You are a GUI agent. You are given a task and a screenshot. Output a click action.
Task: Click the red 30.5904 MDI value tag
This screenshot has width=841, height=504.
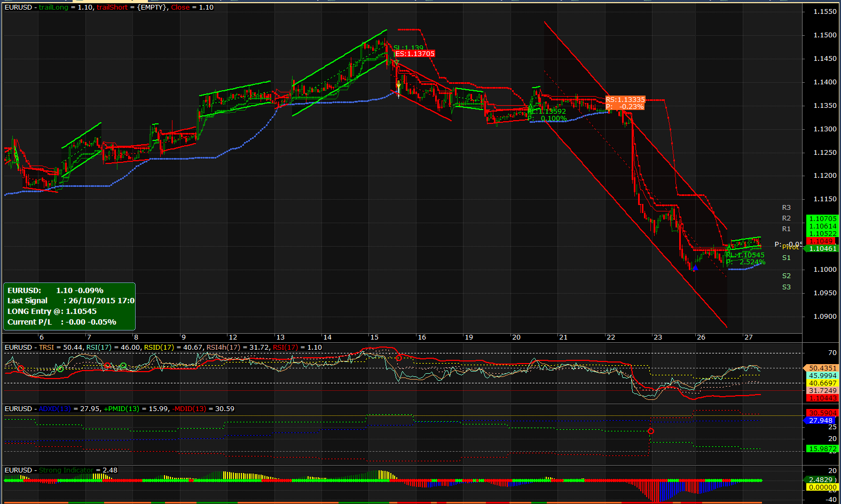click(x=823, y=413)
